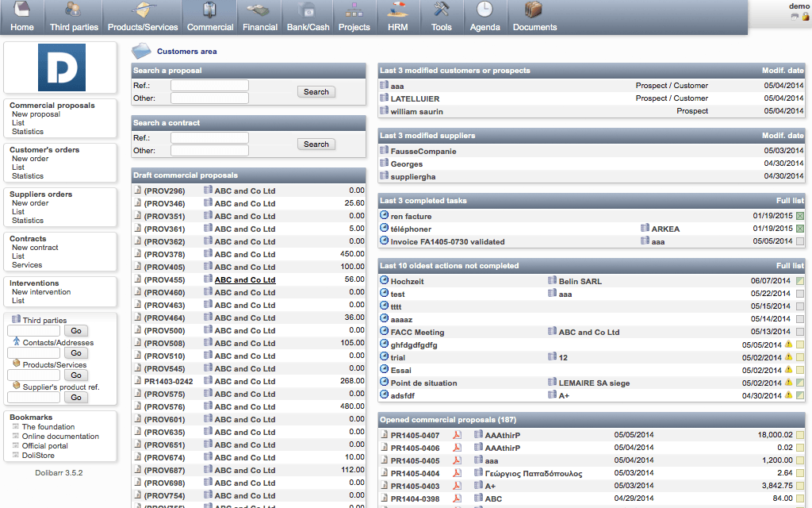This screenshot has height=508, width=812.
Task: Click status box for ren facture task
Action: (x=800, y=216)
